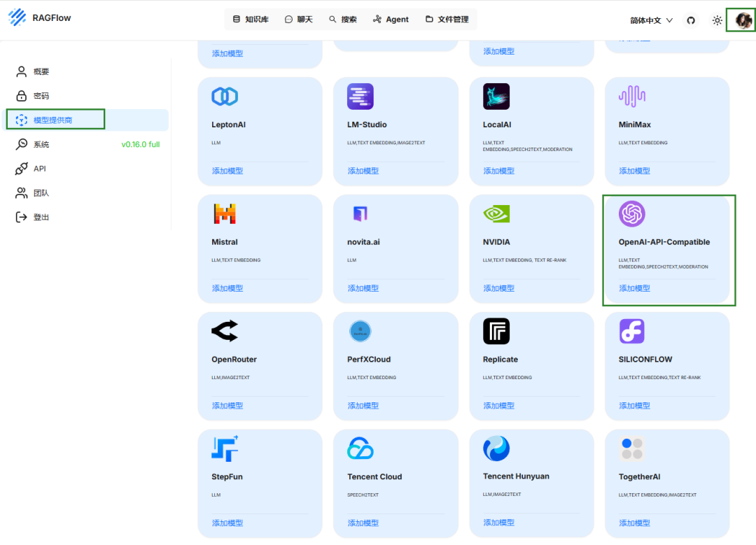Image resolution: width=756 pixels, height=545 pixels.
Task: Click the Tencent Cloud logo icon
Action: [x=360, y=448]
